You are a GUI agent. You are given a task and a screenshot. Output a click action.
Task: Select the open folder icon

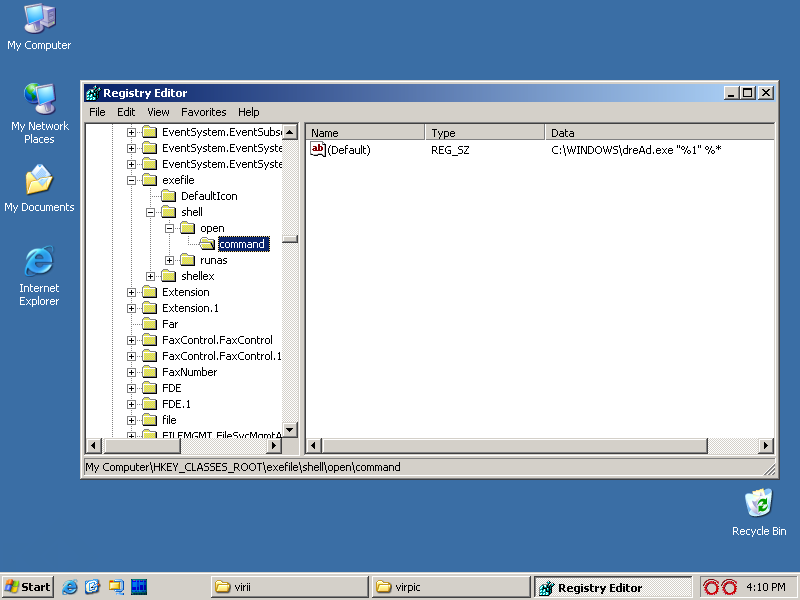pyautogui.click(x=188, y=228)
